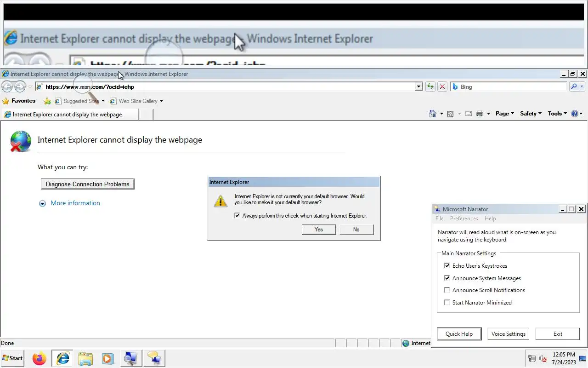588x368 pixels.
Task: Click Show Desktop icon in tray
Action: [582, 358]
